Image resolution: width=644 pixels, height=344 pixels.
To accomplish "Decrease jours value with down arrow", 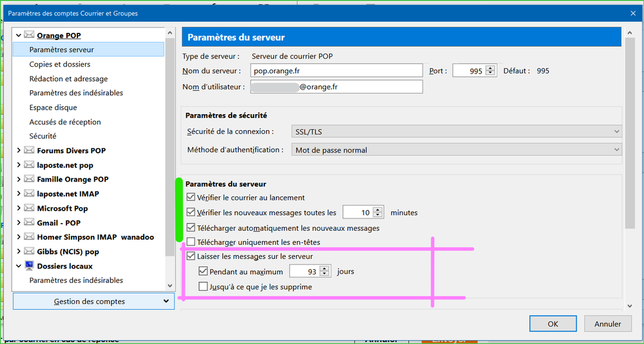I will 324,274.
